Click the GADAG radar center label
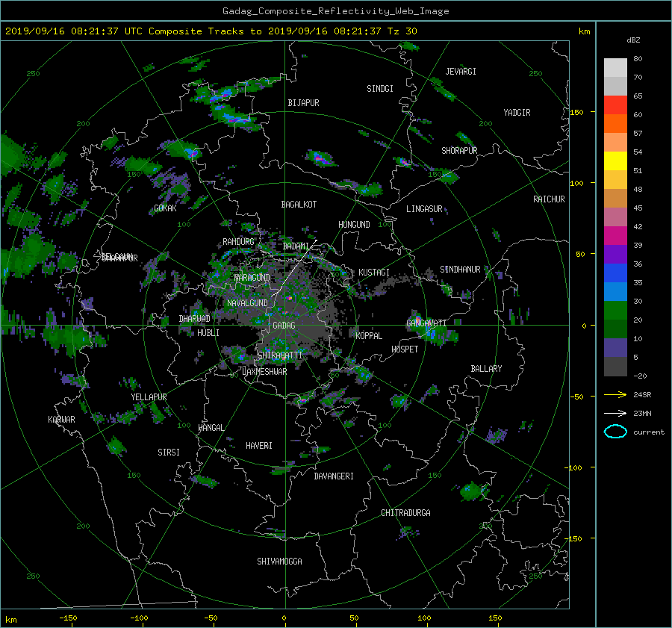This screenshot has width=672, height=628. [x=284, y=326]
